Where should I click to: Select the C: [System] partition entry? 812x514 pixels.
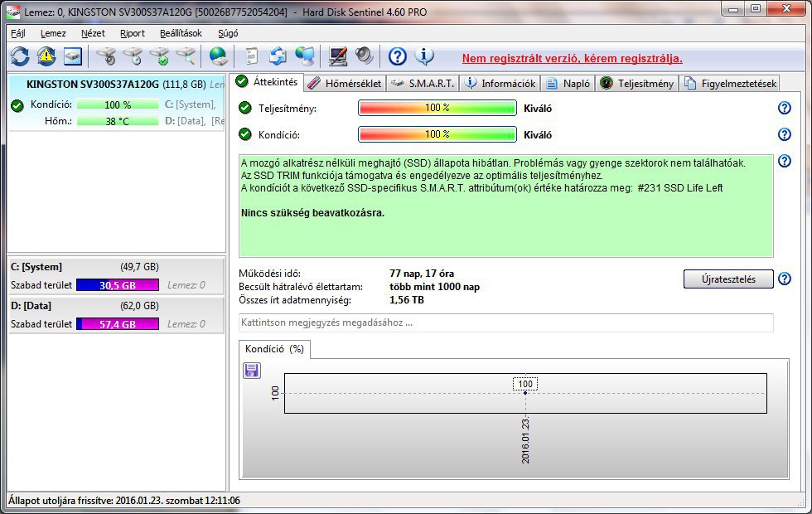[x=117, y=275]
